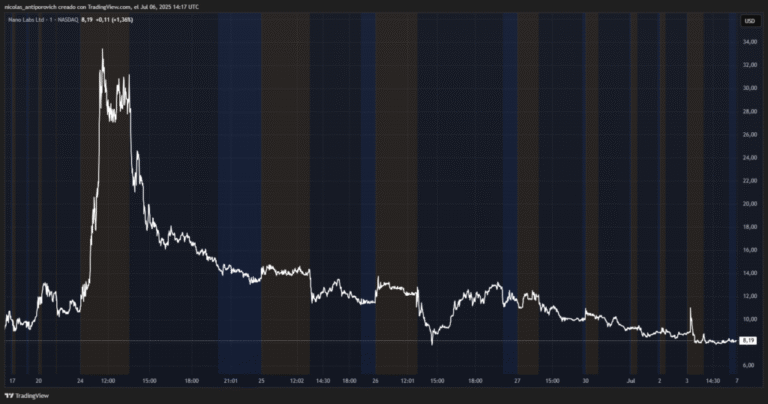Viewport: 768px width, 404px height.
Task: Click the 24,00 price axis label
Action: coord(750,158)
